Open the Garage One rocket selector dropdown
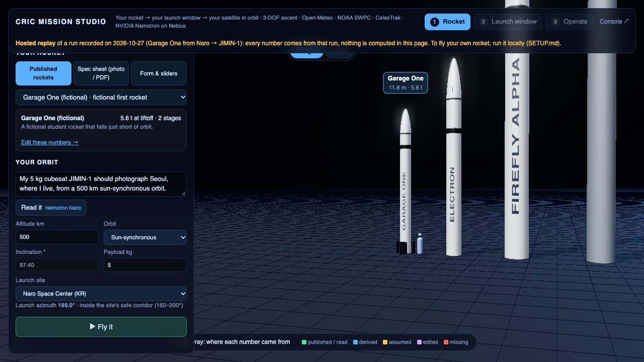644x362 pixels. [x=101, y=97]
